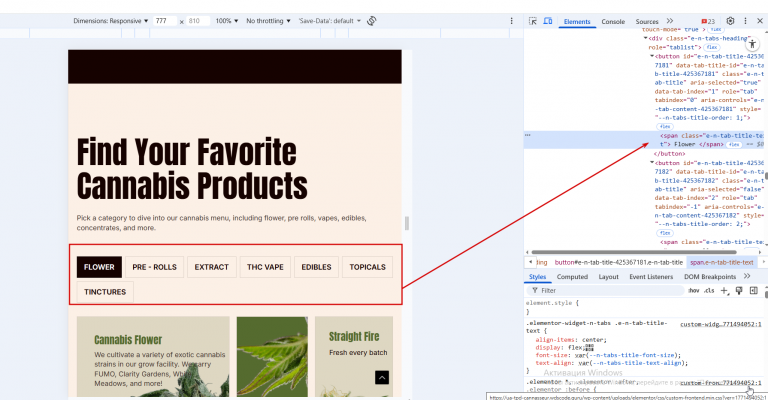Open custom-widg…771494052:1 stylesheet link
The image size is (768, 400).
click(720, 324)
